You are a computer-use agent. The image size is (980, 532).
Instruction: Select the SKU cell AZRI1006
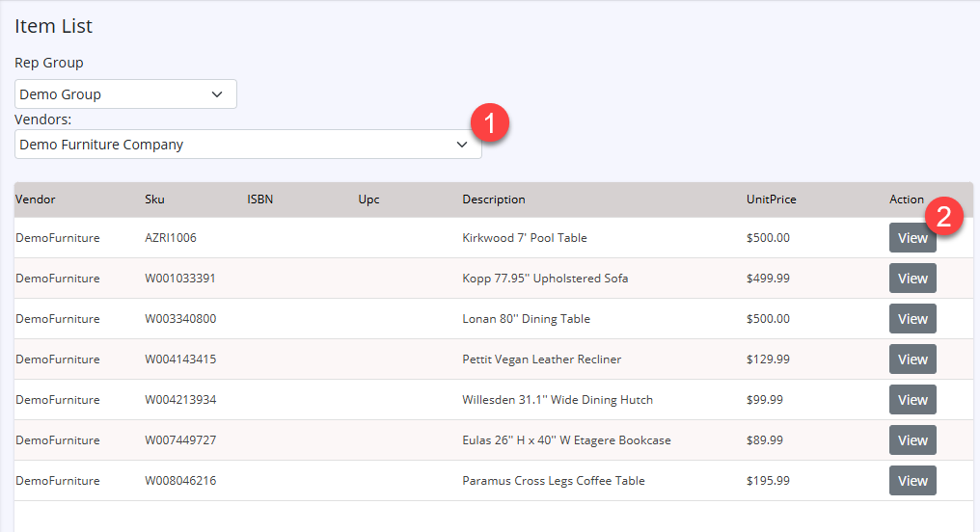coord(171,238)
